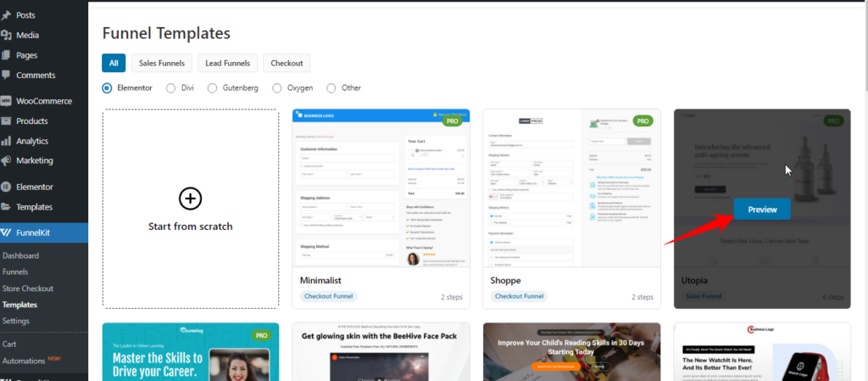Go to Funnels submenu
Screen dimensions: 868x381
coord(15,272)
